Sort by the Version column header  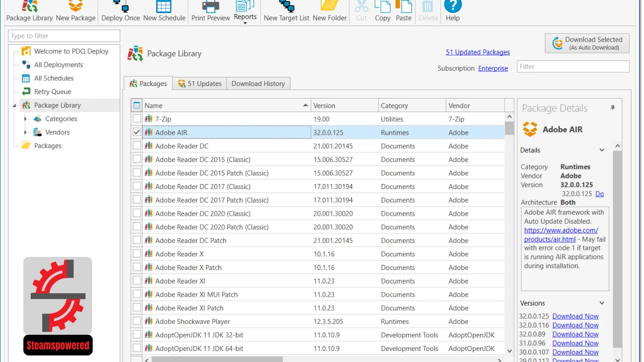tap(345, 106)
